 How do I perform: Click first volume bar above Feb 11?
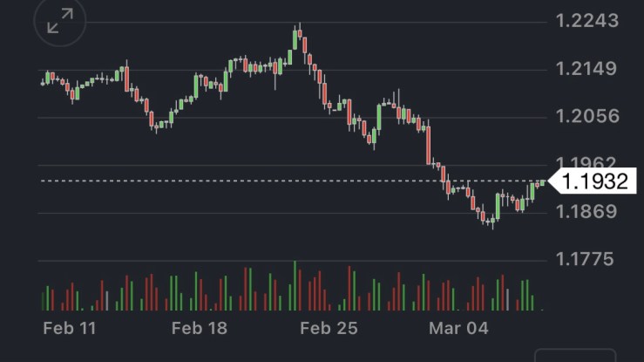[x=43, y=298]
